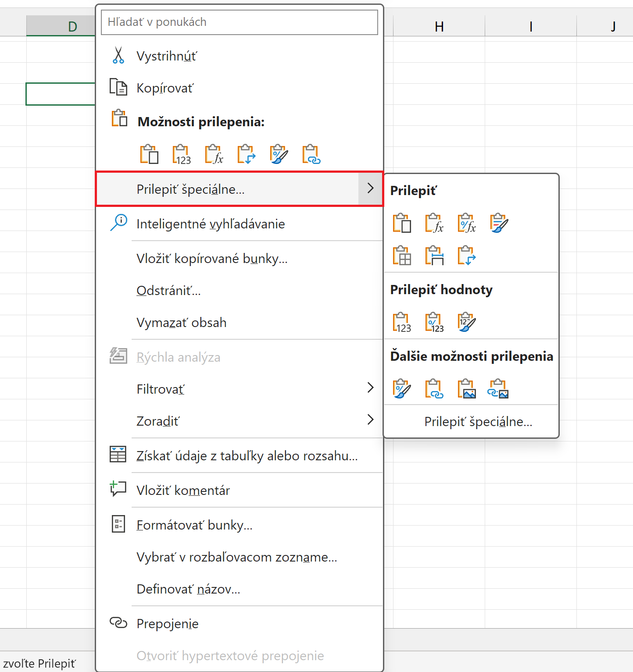
Task: Choose Vystrihnúť from the context menu
Action: (240, 56)
